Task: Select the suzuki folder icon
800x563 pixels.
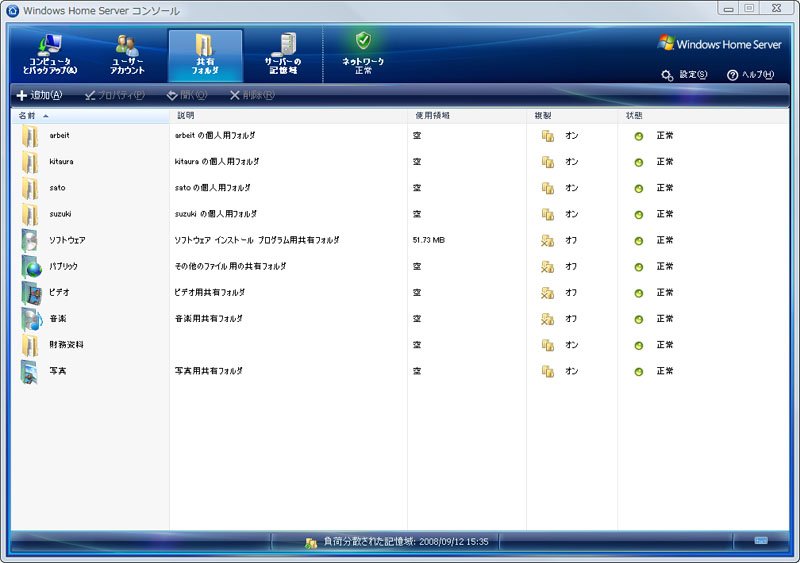Action: (x=30, y=214)
